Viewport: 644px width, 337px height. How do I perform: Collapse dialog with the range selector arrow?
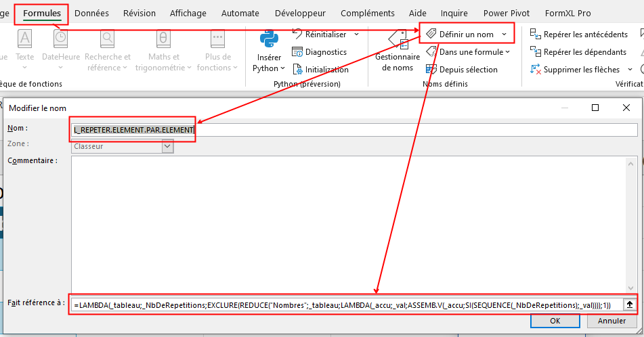click(630, 305)
